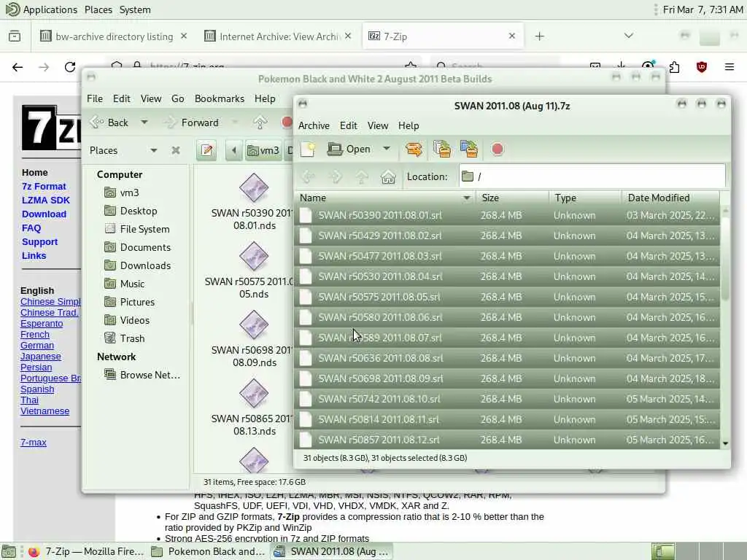Expand the Back history dropdown arrow

pos(144,122)
